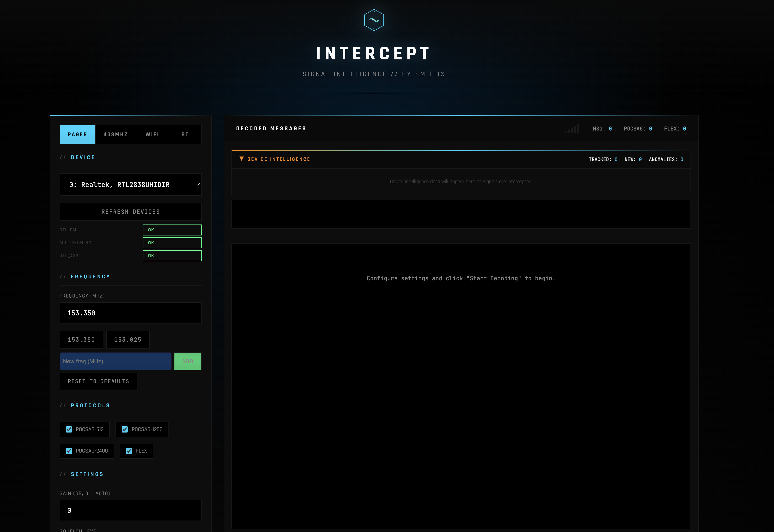Click the green ADD frequency button
This screenshot has height=532, width=774.
[x=188, y=361]
